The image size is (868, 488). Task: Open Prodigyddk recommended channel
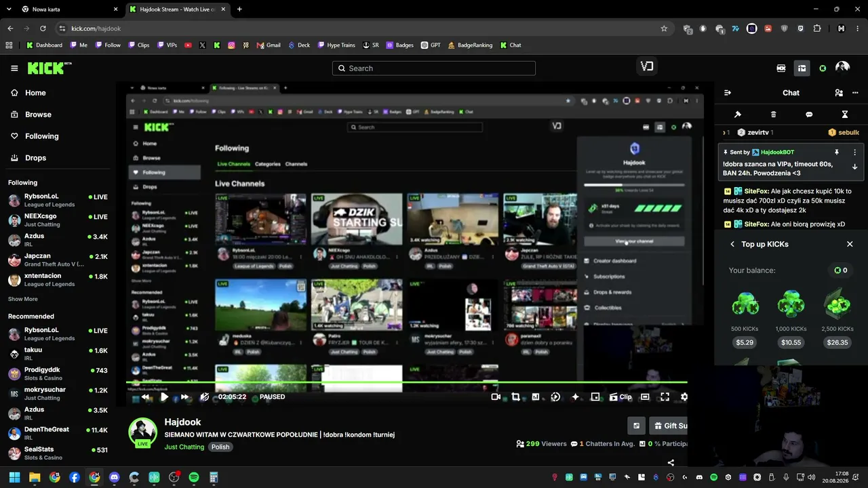point(58,374)
